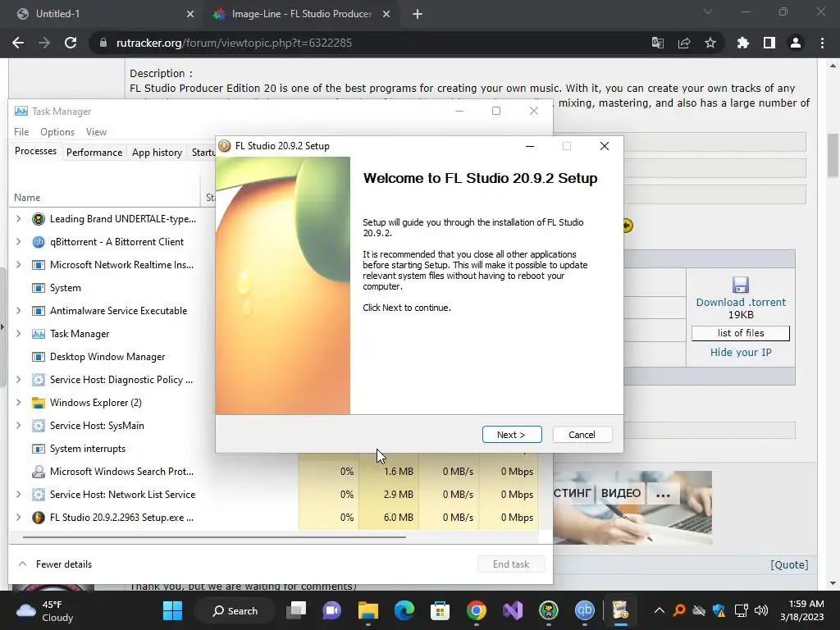Click Next in FL Studio Setup
This screenshot has width=840, height=630.
click(x=512, y=435)
